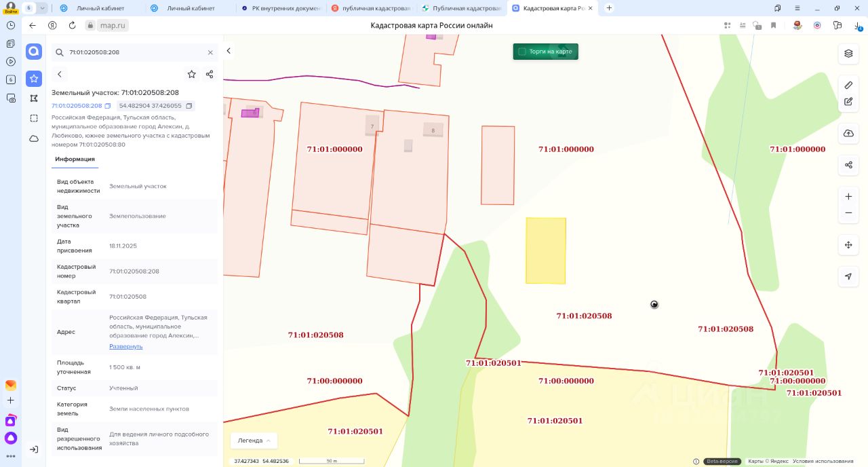
Task: Zoom in the map
Action: coord(848,196)
